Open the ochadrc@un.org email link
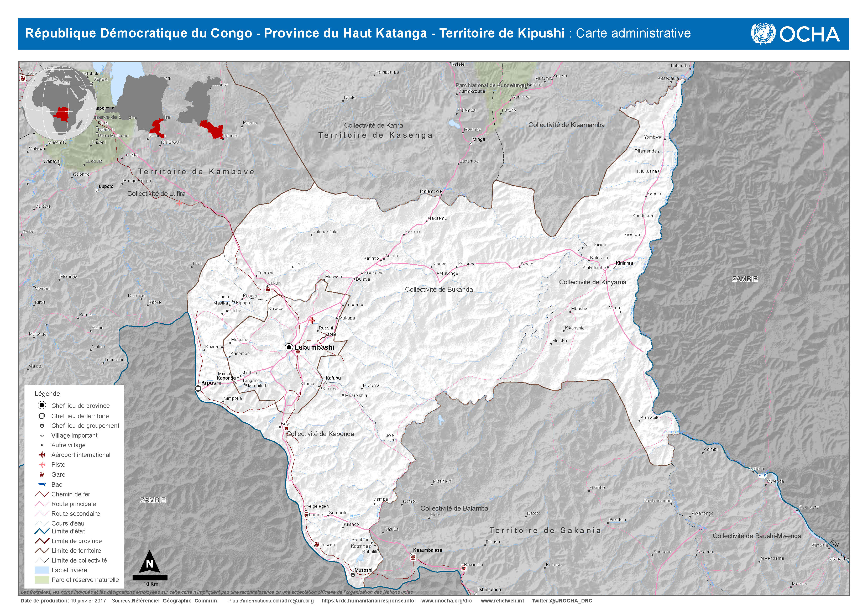This screenshot has height=614, width=868. coord(293,600)
